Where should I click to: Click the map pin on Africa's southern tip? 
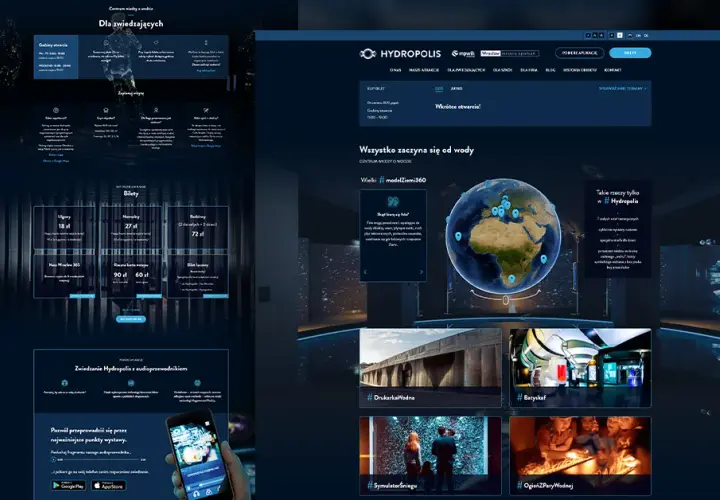pyautogui.click(x=512, y=279)
